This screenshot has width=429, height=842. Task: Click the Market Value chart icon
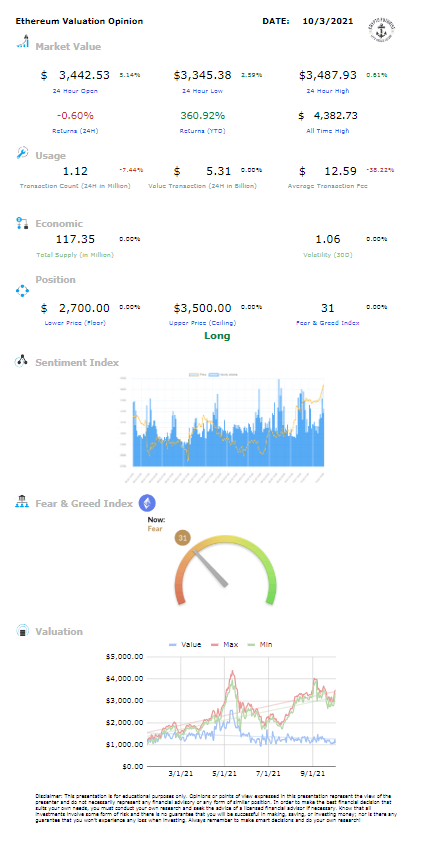coord(23,42)
